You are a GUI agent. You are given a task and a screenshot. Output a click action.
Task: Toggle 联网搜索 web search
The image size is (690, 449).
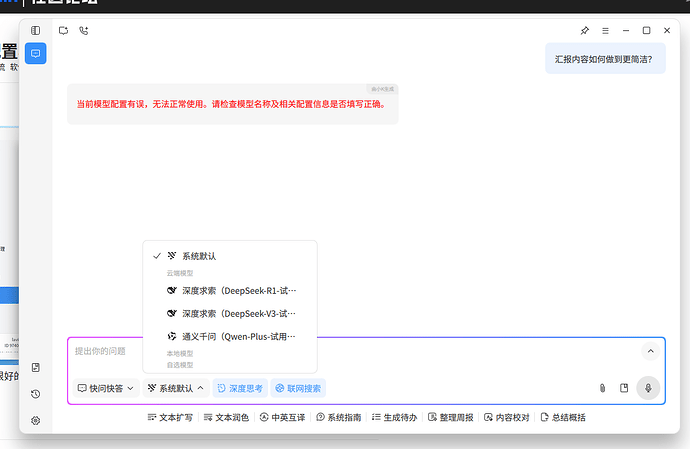pyautogui.click(x=298, y=388)
